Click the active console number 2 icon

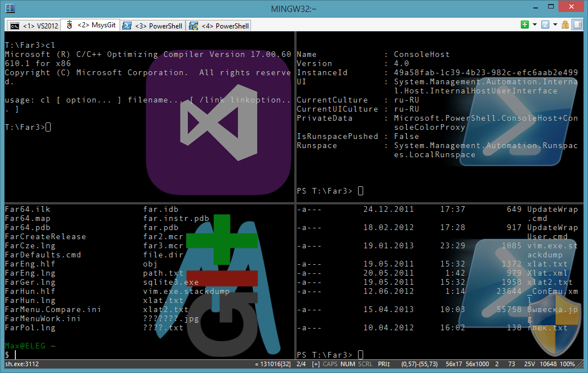point(545,24)
